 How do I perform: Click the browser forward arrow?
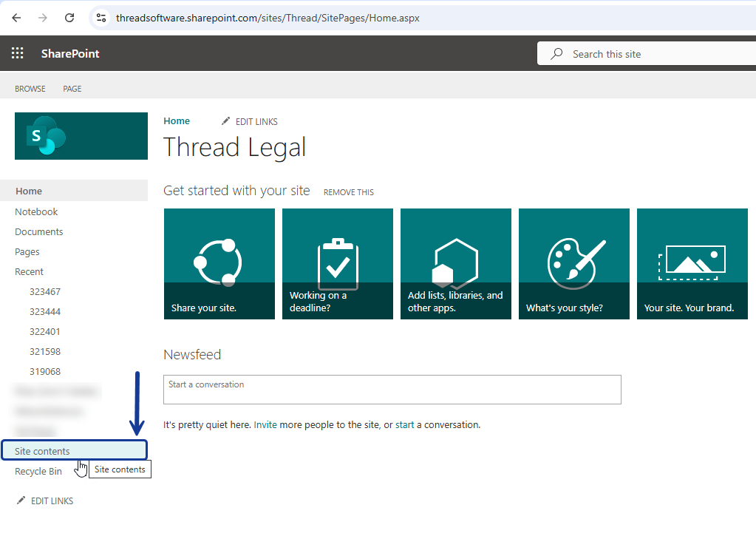43,18
